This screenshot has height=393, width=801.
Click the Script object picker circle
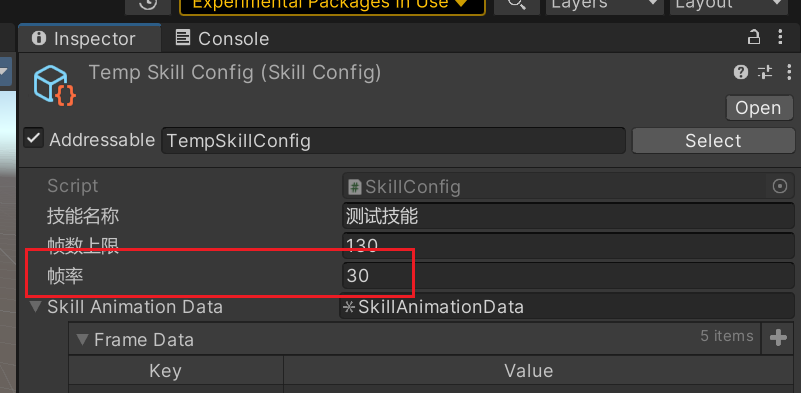[780, 186]
